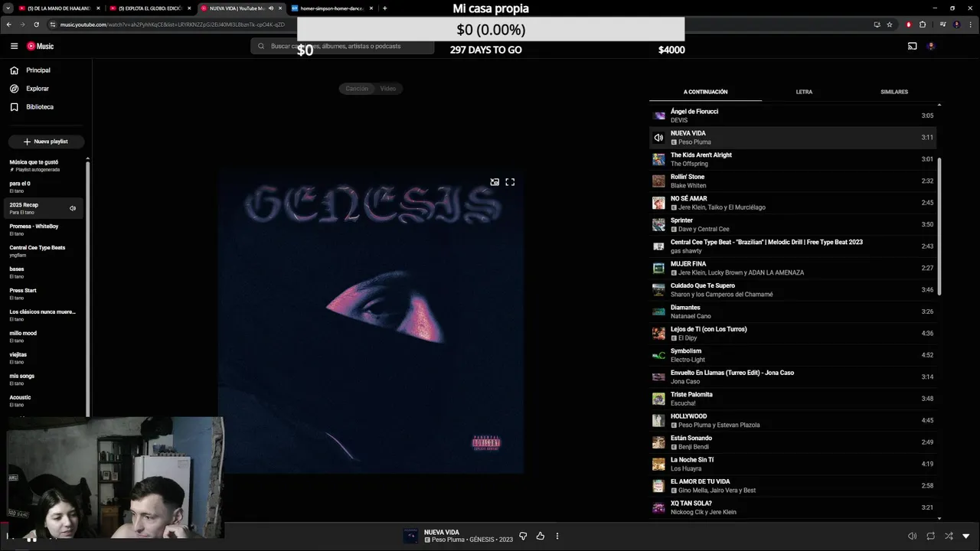Image resolution: width=980 pixels, height=551 pixels.
Task: Click the search magnifier icon
Action: pos(261,46)
